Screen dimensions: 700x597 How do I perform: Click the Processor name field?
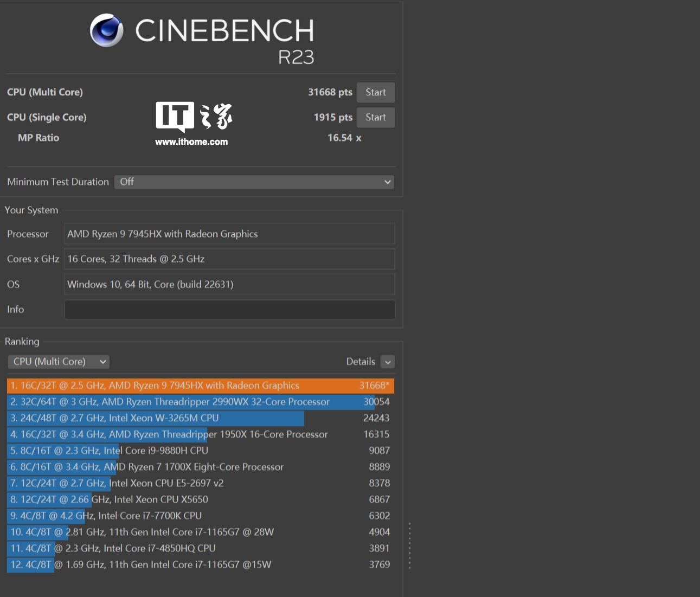229,234
